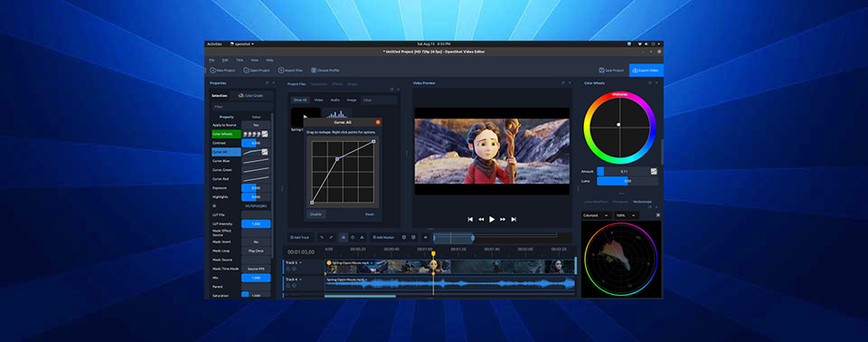This screenshot has height=342, width=868.
Task: Open the Mask: Loop Play Once dropdown
Action: click(x=256, y=251)
